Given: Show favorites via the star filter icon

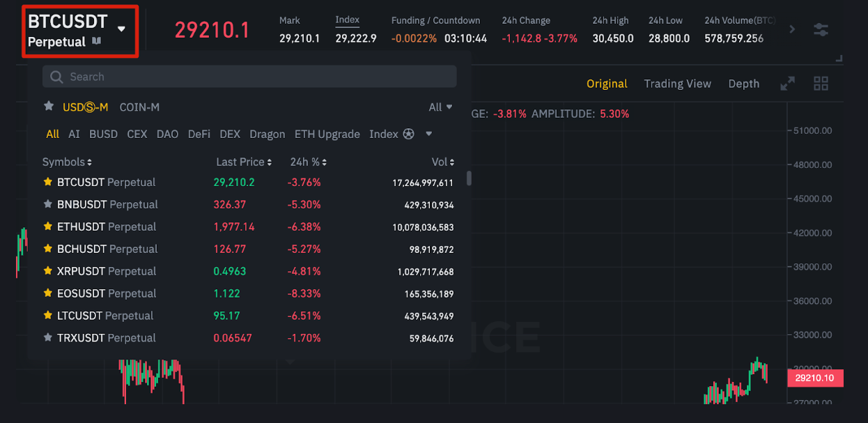Looking at the screenshot, I should tap(49, 106).
